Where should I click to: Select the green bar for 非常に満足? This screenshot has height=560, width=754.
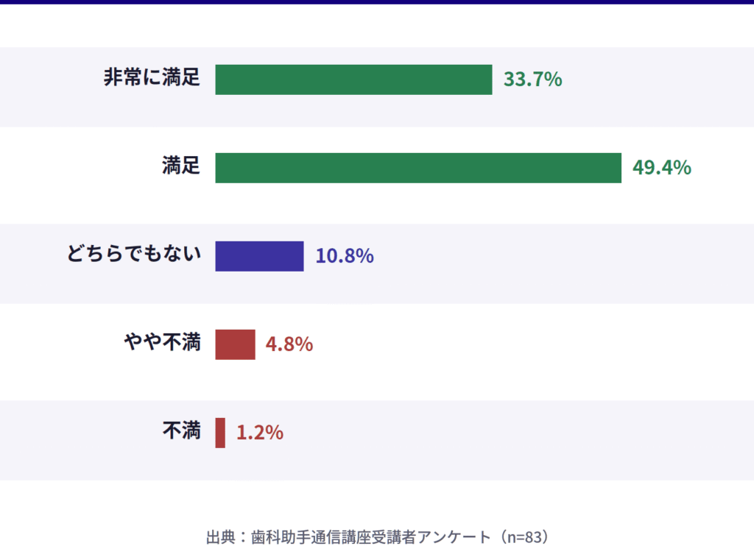click(353, 79)
